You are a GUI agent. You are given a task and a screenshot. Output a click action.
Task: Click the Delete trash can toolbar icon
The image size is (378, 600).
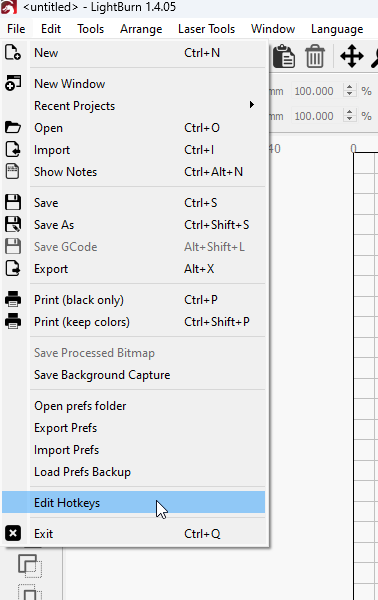point(315,57)
